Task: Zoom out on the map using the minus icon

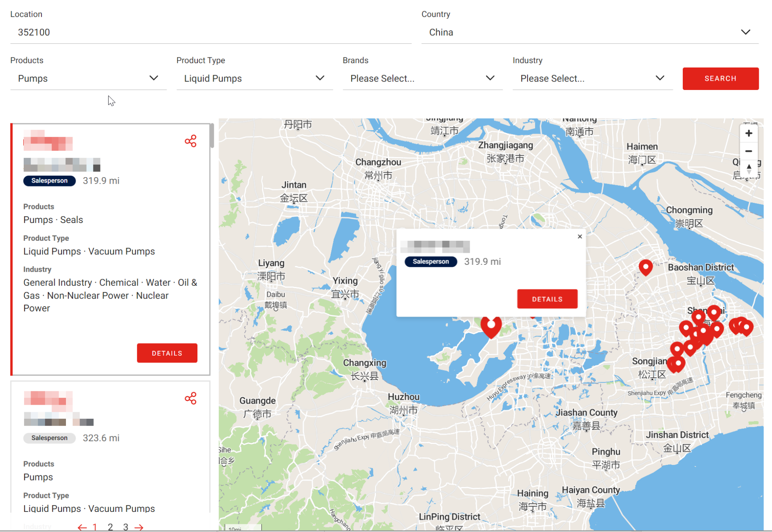Action: (749, 151)
